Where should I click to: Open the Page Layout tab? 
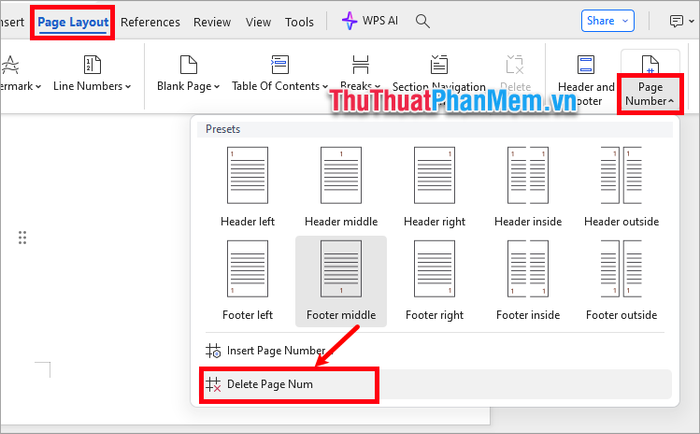(72, 22)
